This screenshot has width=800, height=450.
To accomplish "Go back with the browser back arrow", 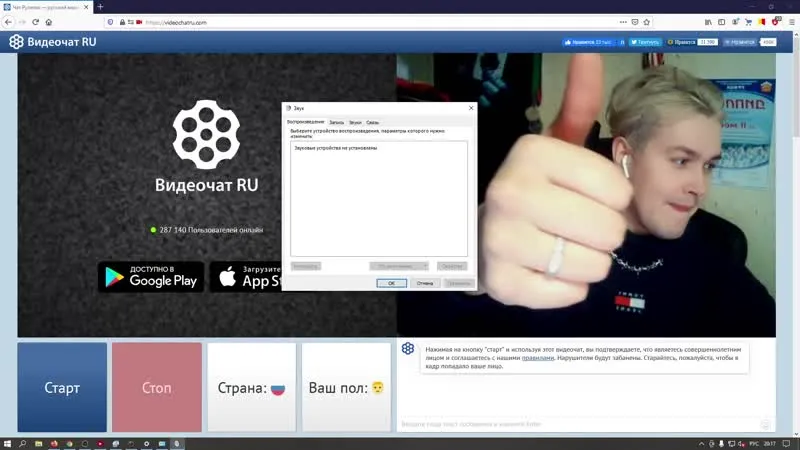I will 8,22.
